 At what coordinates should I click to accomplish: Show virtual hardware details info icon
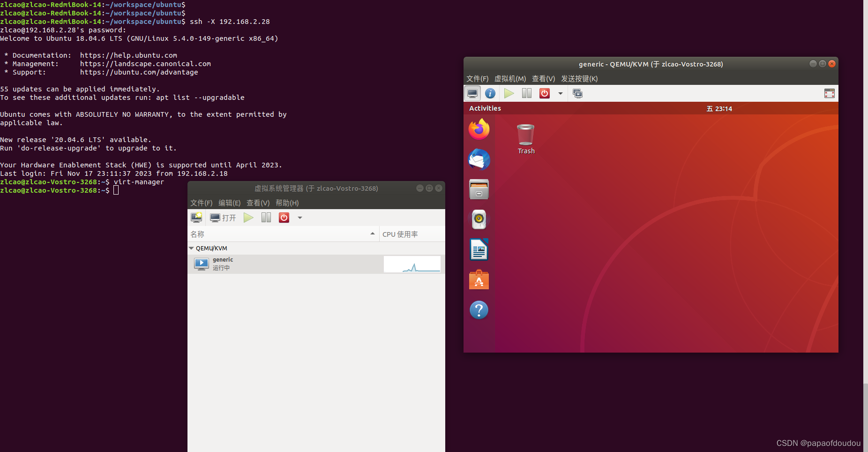(490, 93)
